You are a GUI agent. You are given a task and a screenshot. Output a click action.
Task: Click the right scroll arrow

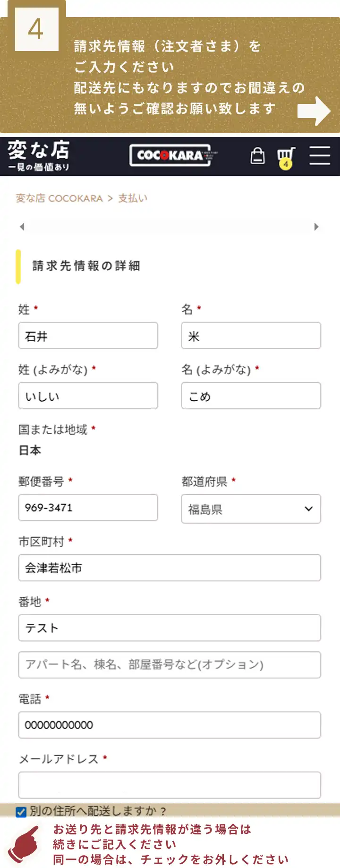pos(316,227)
